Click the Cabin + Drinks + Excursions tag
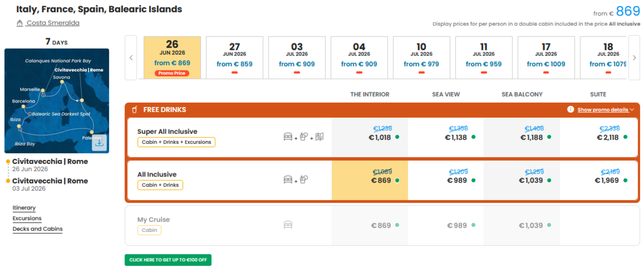This screenshot has width=644, height=267. (176, 142)
